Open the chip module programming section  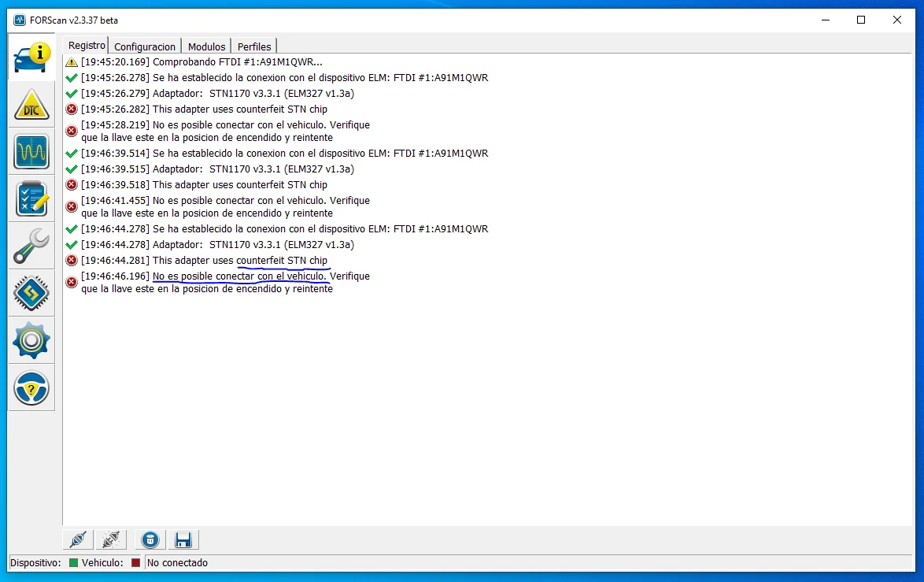pyautogui.click(x=31, y=293)
